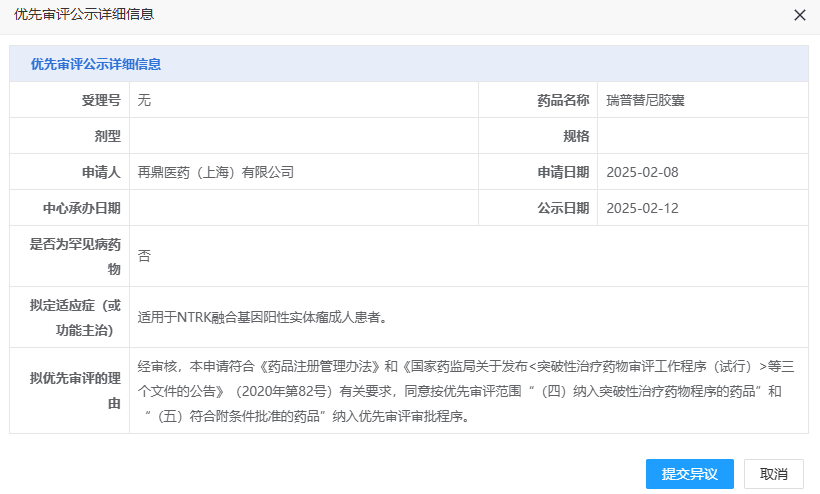This screenshot has height=494, width=820.
Task: Click the rare disease drug value 否
Action: (144, 256)
